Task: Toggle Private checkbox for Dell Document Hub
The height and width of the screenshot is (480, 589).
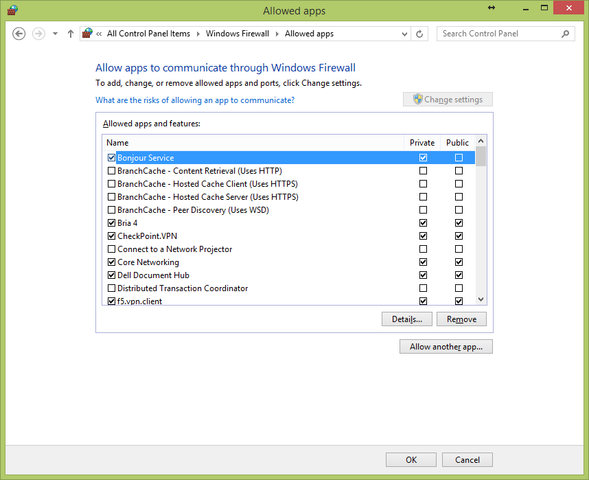Action: pos(423,275)
